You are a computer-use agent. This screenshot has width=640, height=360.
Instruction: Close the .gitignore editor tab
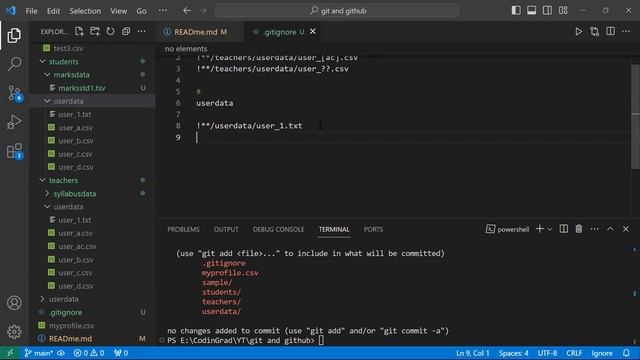click(x=313, y=31)
